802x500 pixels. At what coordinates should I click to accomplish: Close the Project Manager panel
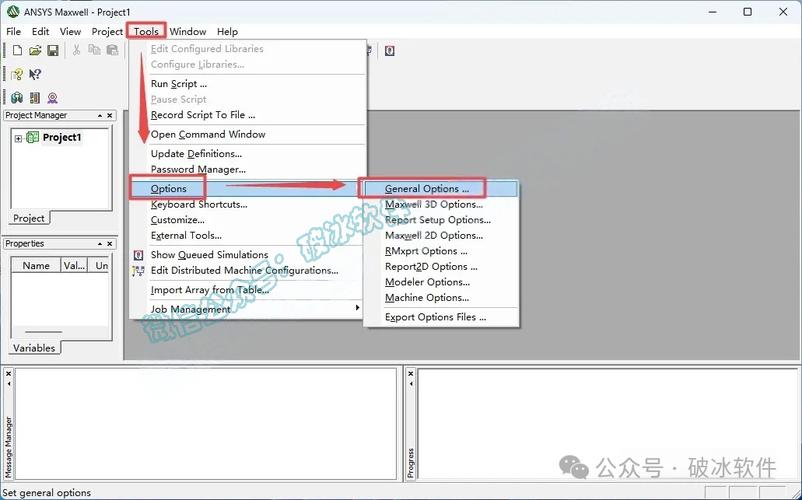109,116
